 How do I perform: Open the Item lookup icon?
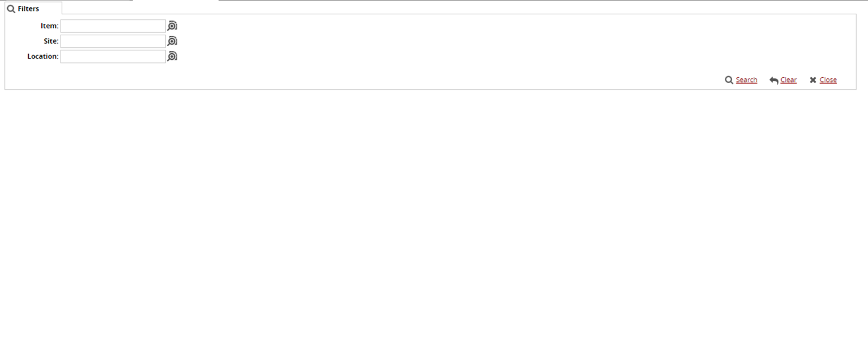172,26
